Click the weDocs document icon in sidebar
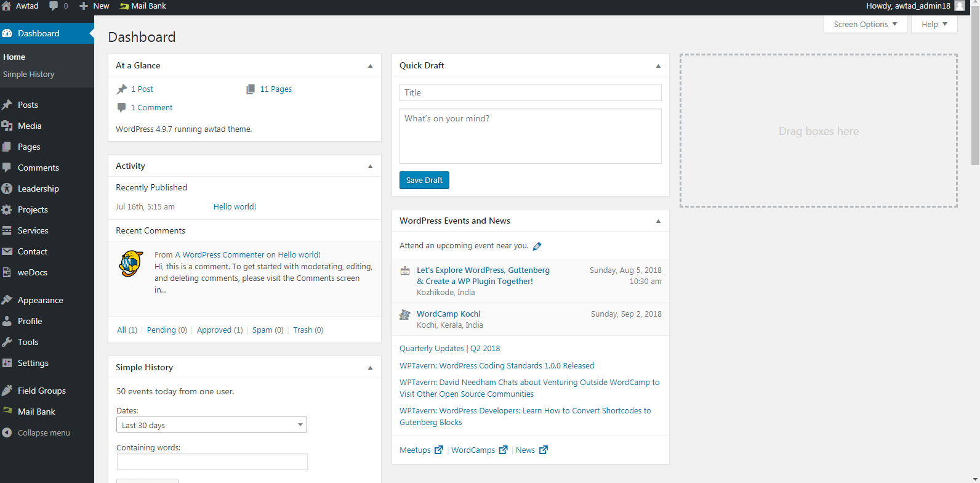 7,272
